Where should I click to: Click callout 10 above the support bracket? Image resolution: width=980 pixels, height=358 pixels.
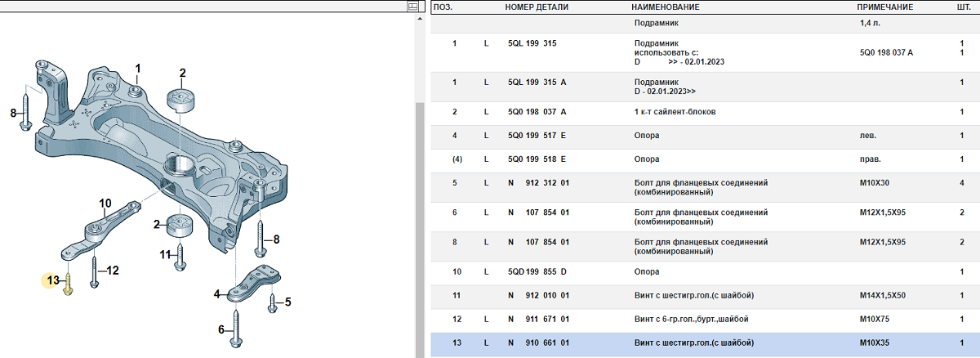(x=105, y=203)
